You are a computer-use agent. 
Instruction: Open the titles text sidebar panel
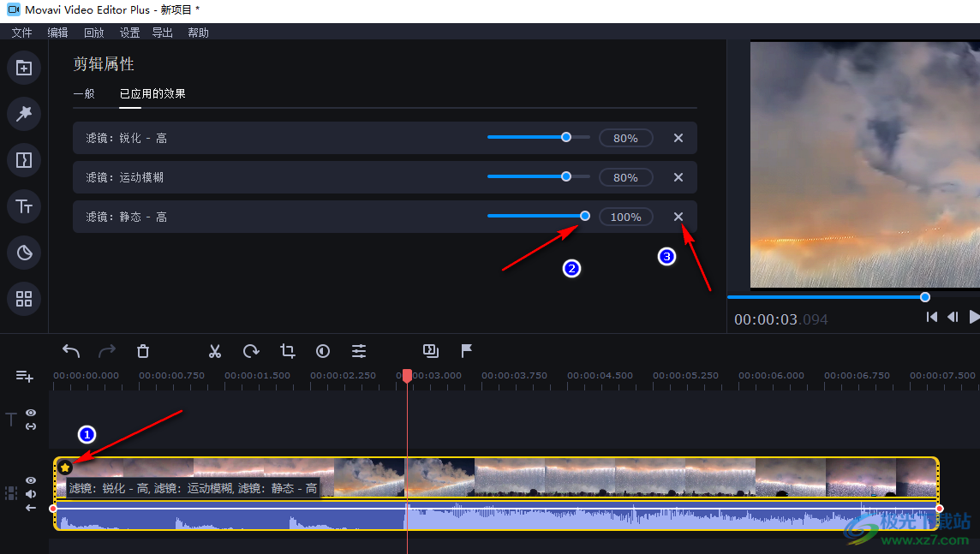pos(24,206)
